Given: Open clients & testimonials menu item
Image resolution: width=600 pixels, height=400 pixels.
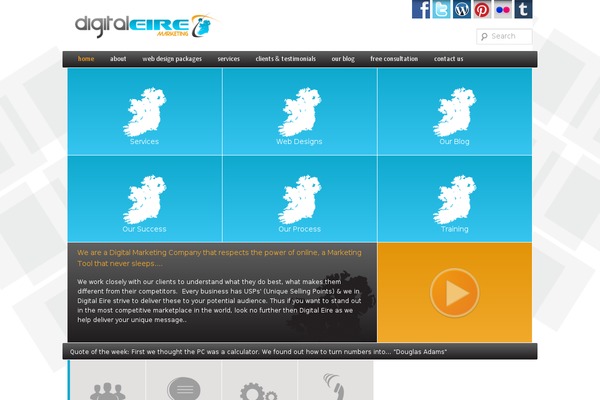Looking at the screenshot, I should coord(285,59).
